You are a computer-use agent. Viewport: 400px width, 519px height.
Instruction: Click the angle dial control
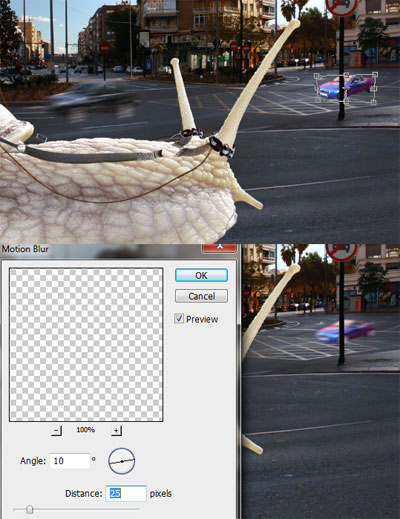(122, 461)
